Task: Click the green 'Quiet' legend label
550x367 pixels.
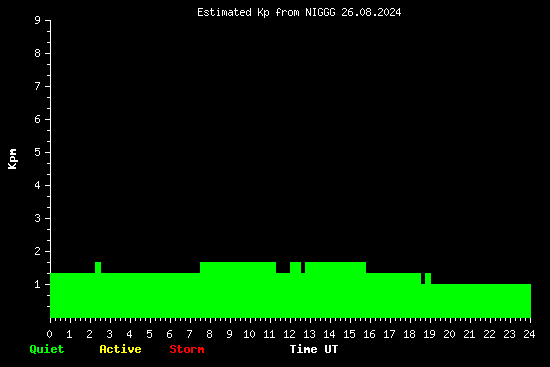Action: coord(47,349)
